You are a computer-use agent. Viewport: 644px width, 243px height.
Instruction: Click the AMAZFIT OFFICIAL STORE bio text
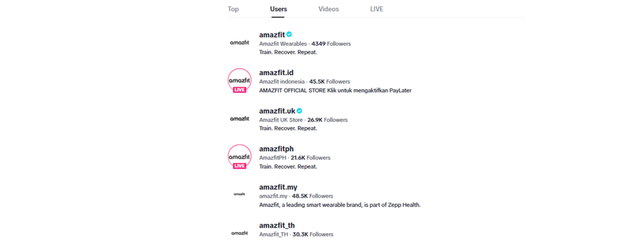335,91
